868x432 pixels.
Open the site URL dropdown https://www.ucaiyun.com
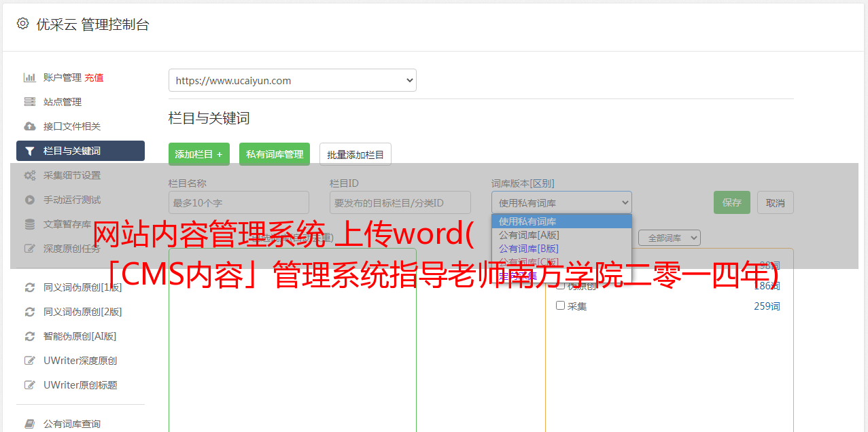(292, 80)
